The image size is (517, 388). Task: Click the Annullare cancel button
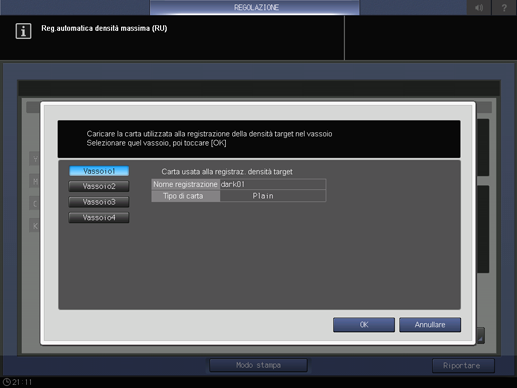click(430, 325)
